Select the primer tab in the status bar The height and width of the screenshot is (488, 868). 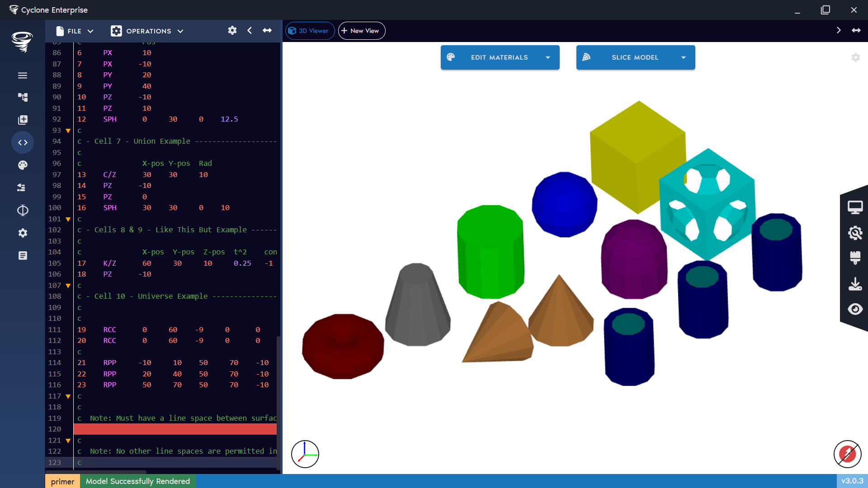tap(62, 481)
